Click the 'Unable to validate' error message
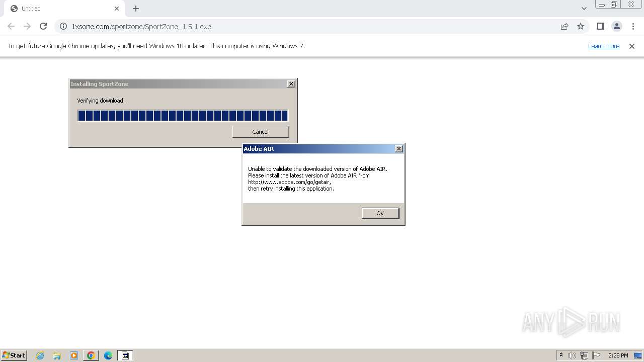Screen dimensions: 644x362 (x=317, y=179)
